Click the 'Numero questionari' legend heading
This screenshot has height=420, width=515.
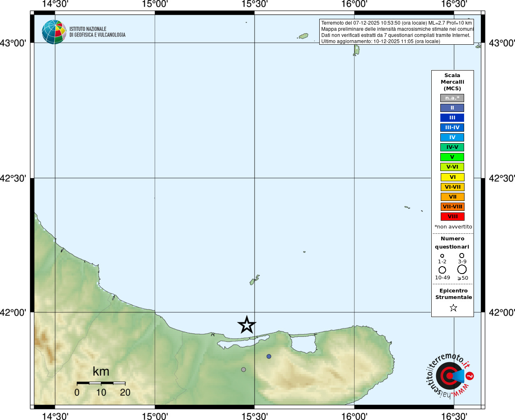point(452,243)
